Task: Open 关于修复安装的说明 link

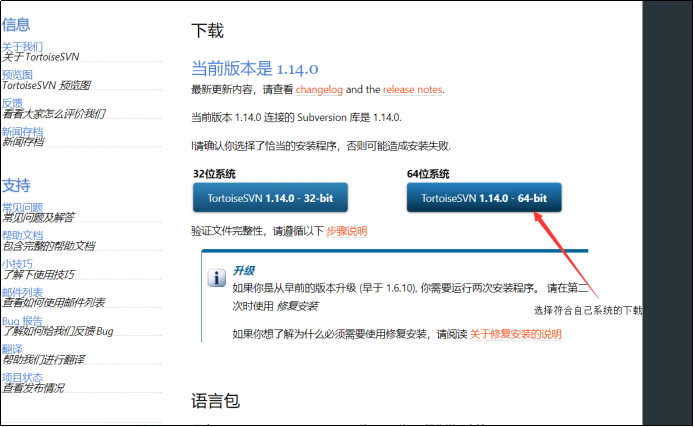Action: (515, 334)
